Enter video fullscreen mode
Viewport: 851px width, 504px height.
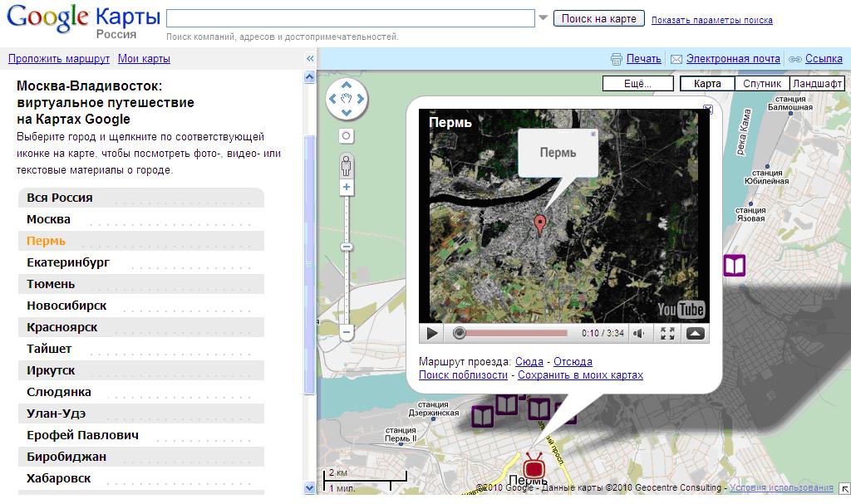point(667,334)
